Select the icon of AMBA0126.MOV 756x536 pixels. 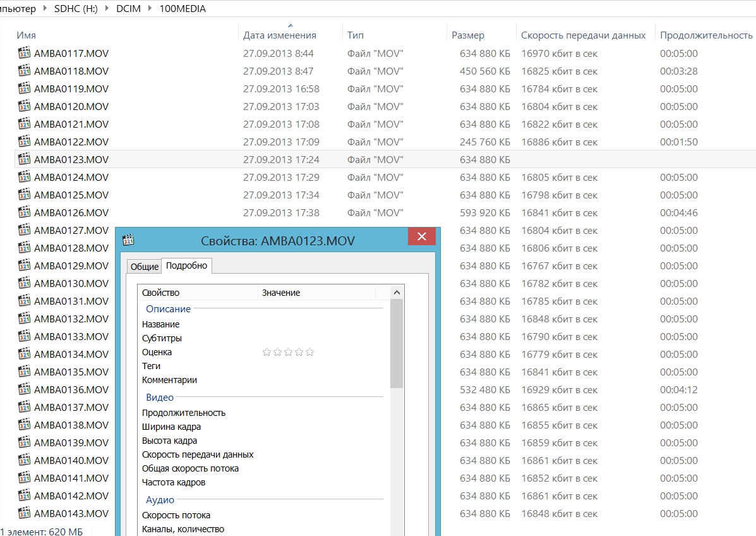pyautogui.click(x=25, y=212)
